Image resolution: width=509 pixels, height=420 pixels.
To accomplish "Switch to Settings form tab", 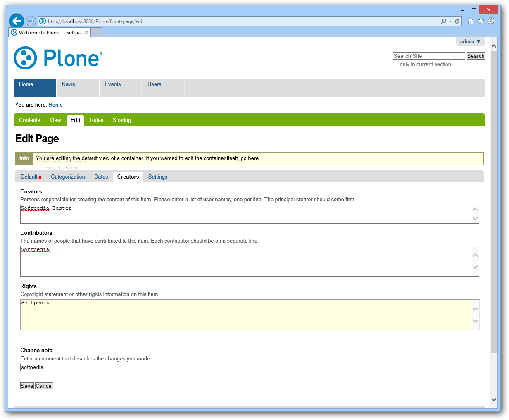I will click(x=158, y=177).
